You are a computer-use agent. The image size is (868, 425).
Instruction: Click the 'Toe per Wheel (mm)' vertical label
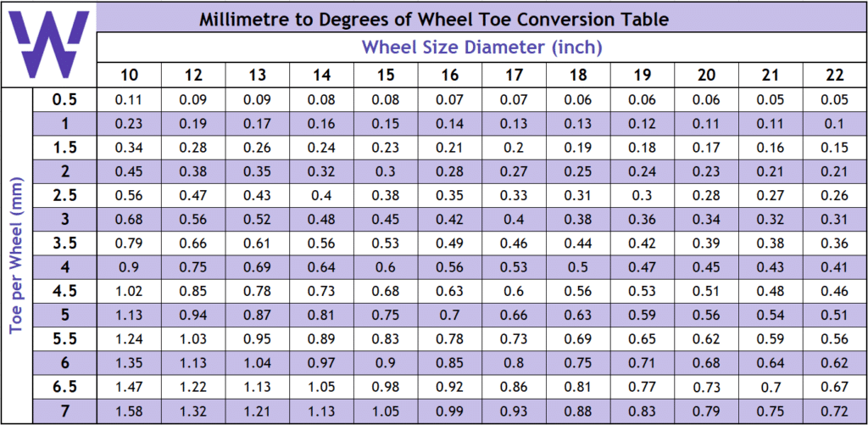16,254
